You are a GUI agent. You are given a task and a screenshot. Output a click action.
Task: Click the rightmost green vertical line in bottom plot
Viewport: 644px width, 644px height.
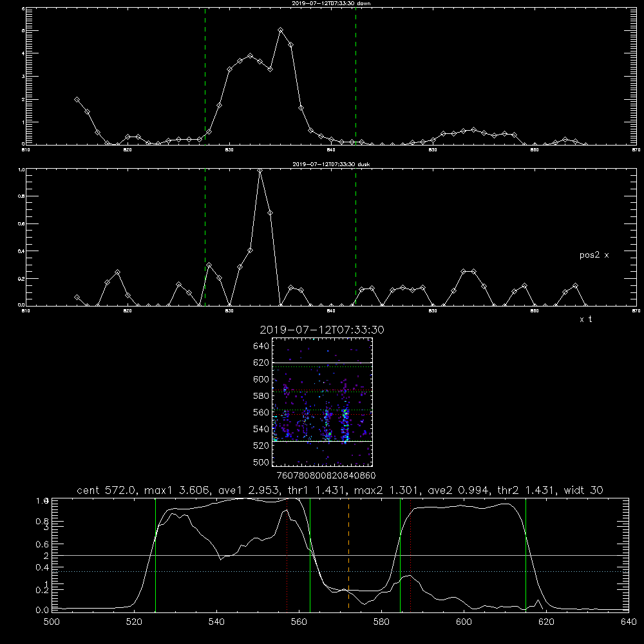pyautogui.click(x=526, y=554)
